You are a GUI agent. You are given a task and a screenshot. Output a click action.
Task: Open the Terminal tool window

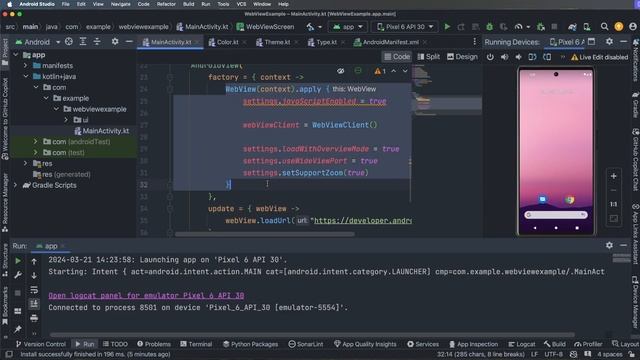pos(196,344)
